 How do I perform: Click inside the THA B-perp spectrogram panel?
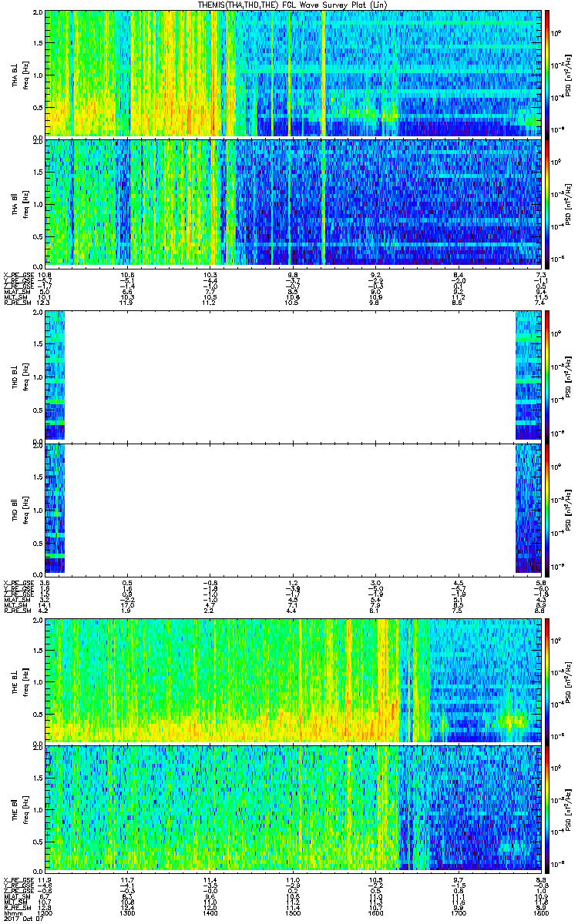click(x=294, y=73)
